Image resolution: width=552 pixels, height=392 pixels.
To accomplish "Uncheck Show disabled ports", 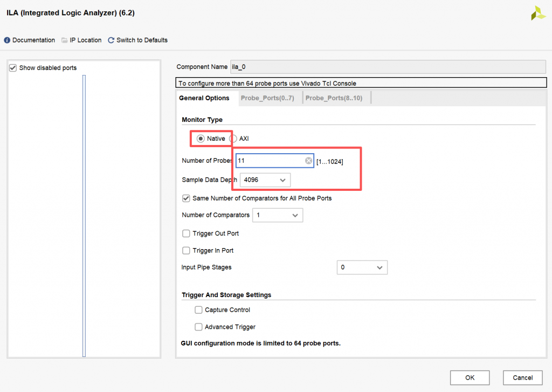I will 13,68.
